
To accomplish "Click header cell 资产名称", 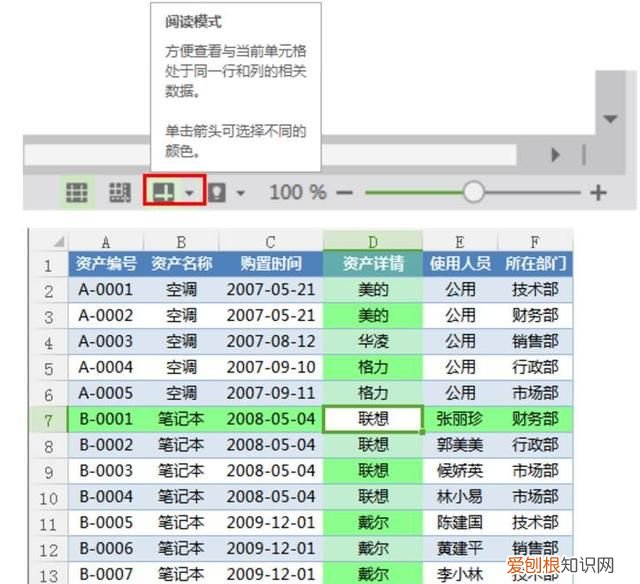I will click(x=181, y=264).
